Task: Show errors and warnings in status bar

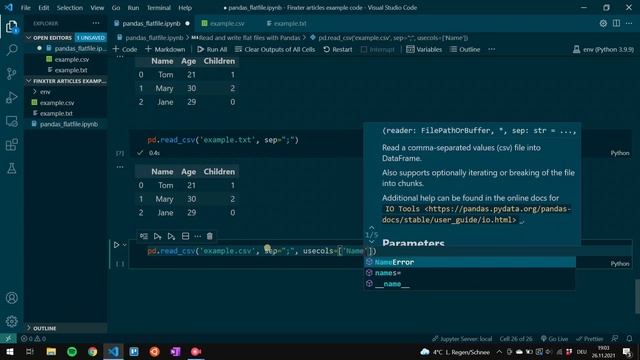Action: coord(33,338)
